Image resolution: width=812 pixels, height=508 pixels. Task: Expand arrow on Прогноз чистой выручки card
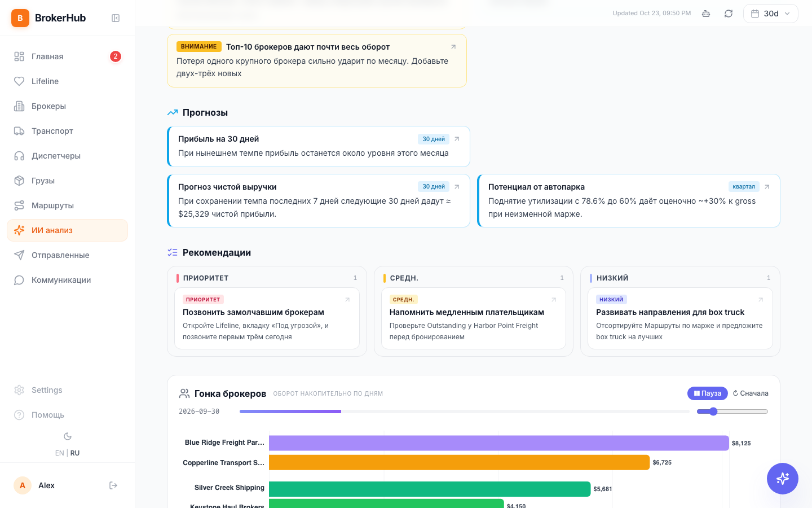tap(457, 187)
